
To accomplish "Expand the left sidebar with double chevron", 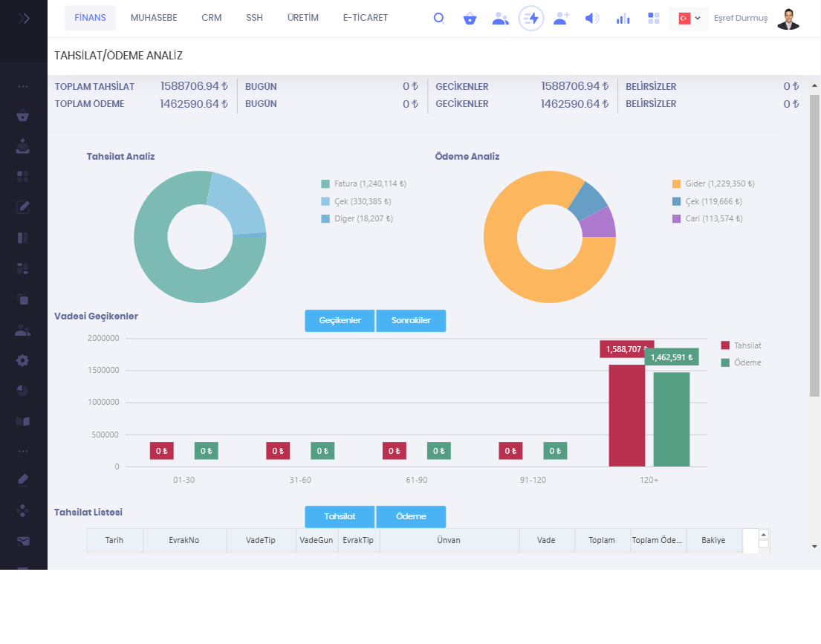I will (x=24, y=19).
